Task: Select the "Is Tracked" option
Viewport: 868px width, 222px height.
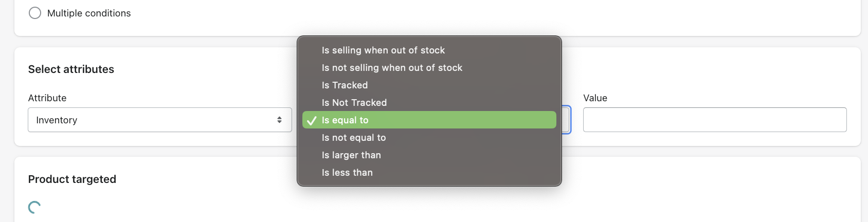Action: tap(345, 85)
